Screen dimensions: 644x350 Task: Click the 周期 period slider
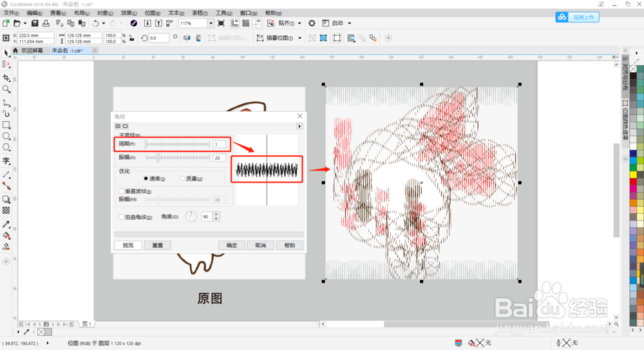tap(178, 144)
